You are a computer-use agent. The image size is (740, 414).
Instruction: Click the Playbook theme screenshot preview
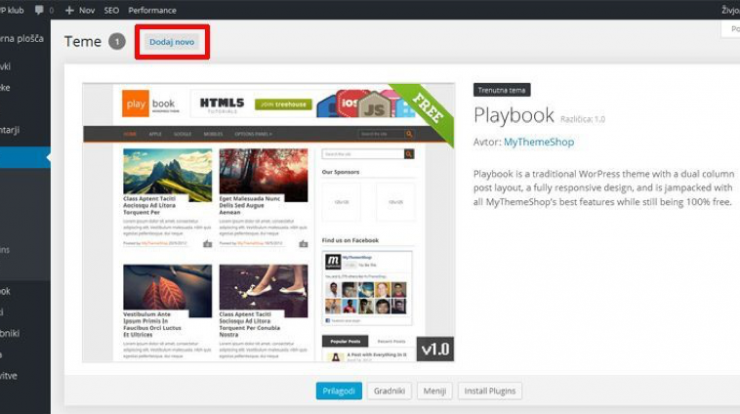pyautogui.click(x=268, y=223)
